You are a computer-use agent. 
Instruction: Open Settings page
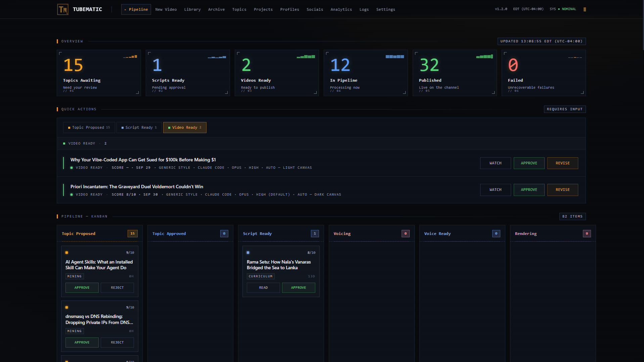385,9
